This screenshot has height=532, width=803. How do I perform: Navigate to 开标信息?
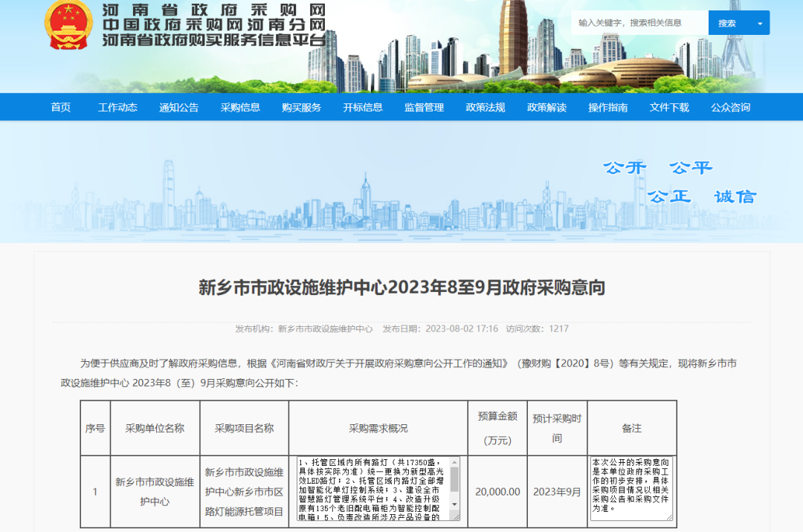pyautogui.click(x=363, y=107)
